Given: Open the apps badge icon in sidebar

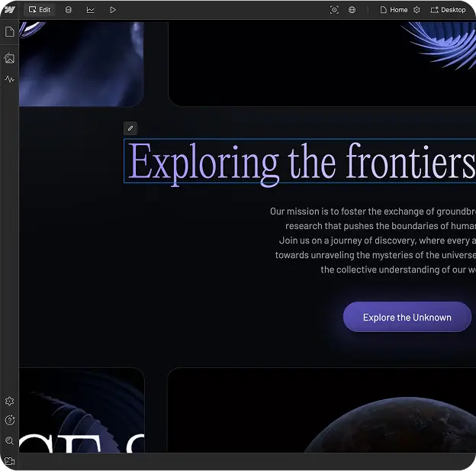Looking at the screenshot, I should (10, 402).
